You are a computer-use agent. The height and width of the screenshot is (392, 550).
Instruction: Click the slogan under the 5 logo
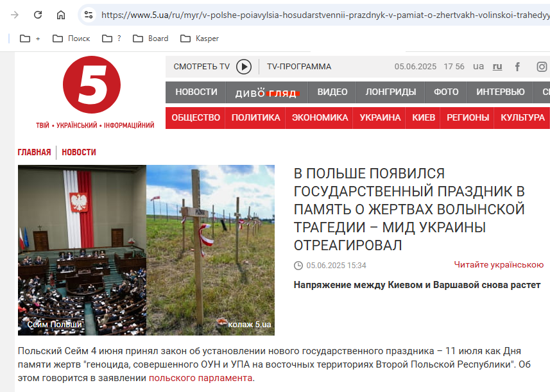(95, 125)
